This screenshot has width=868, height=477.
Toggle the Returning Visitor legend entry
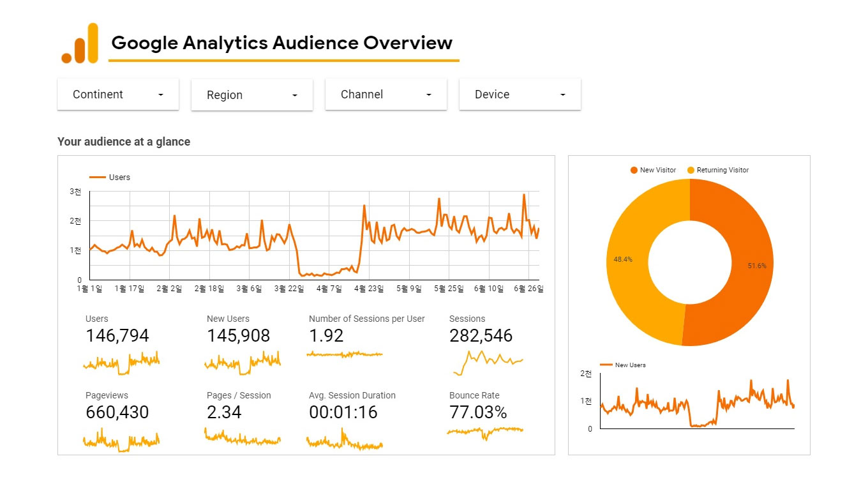pyautogui.click(x=718, y=170)
